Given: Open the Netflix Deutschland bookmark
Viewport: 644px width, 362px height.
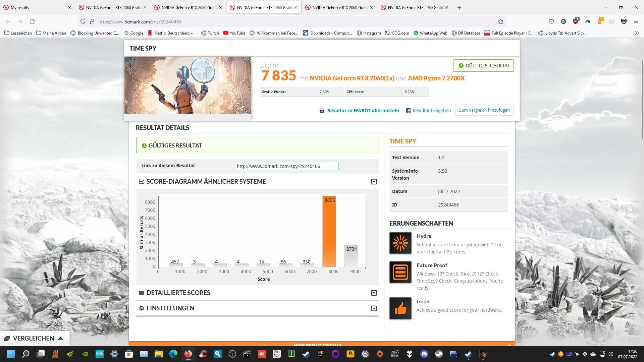Looking at the screenshot, I should 172,33.
